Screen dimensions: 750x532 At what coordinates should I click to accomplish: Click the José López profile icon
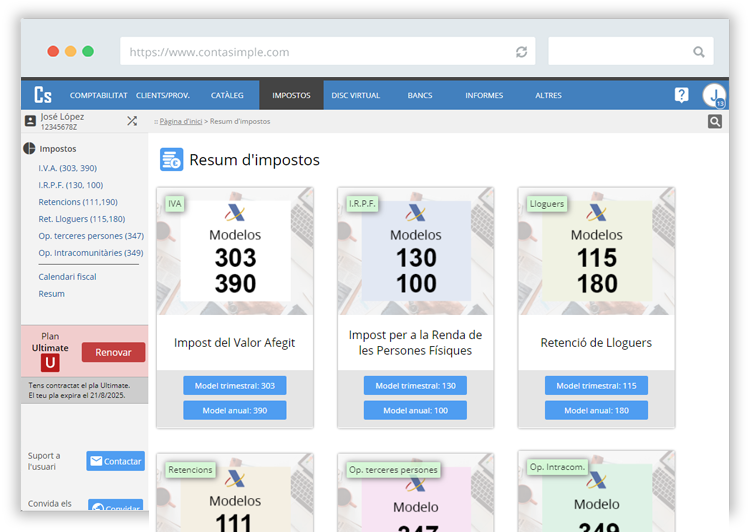30,121
